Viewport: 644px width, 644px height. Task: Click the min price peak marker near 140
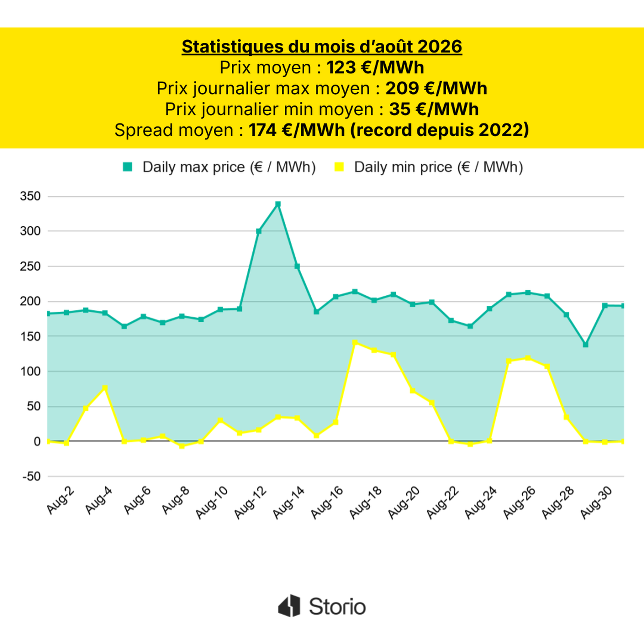355,343
